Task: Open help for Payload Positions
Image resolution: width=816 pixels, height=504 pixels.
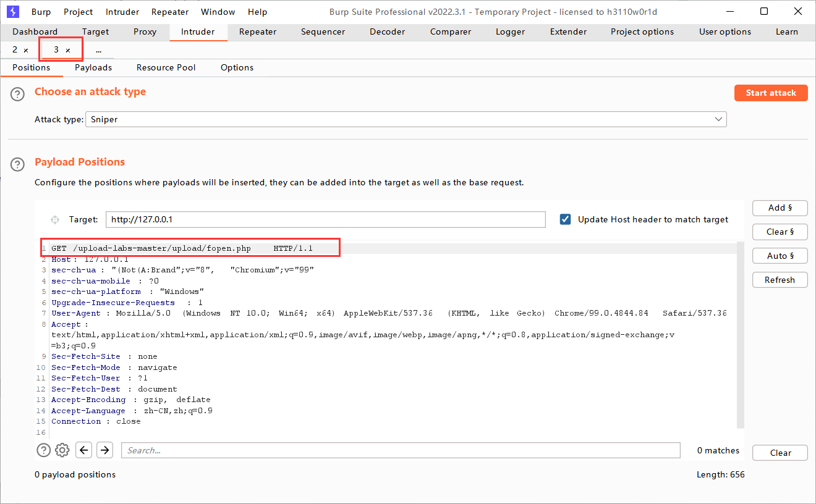Action: click(18, 165)
